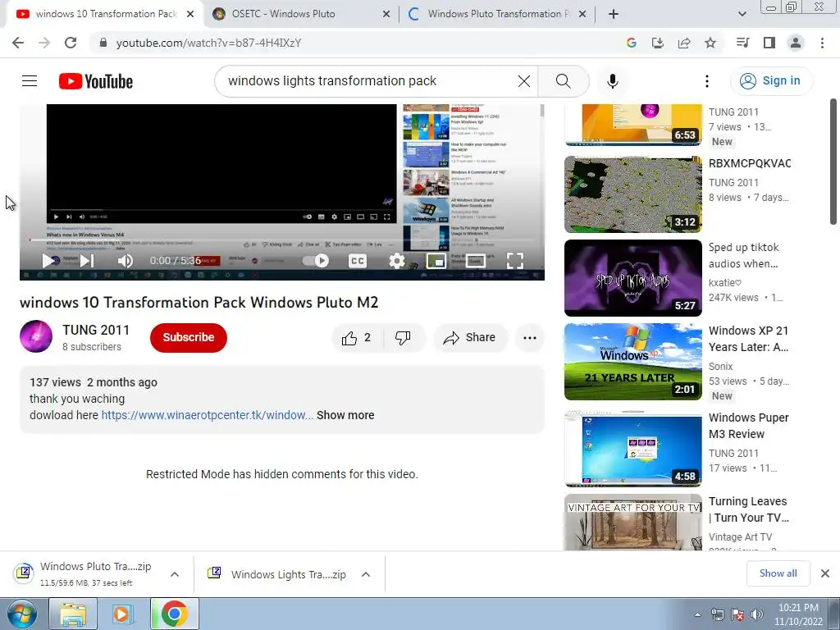Open the Chrome side panel

click(x=769, y=43)
